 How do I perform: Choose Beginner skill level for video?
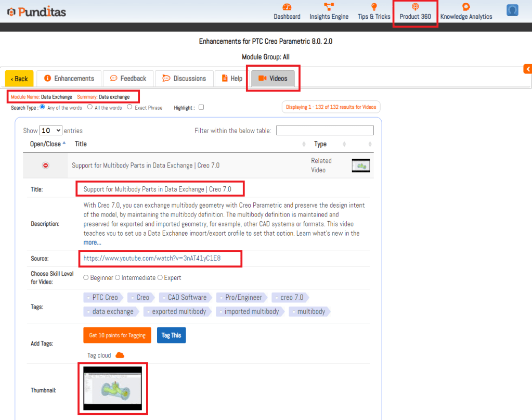[x=86, y=277]
